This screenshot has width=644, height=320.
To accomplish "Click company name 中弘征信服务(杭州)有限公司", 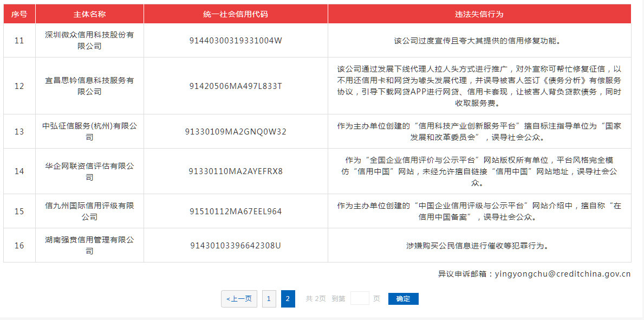I will pyautogui.click(x=89, y=131).
